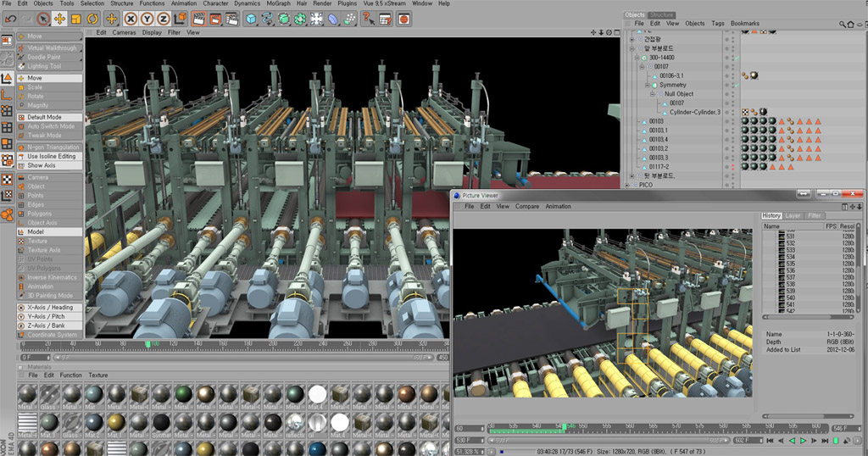
Task: Open the Tags menu in Objects manager
Action: (x=717, y=23)
